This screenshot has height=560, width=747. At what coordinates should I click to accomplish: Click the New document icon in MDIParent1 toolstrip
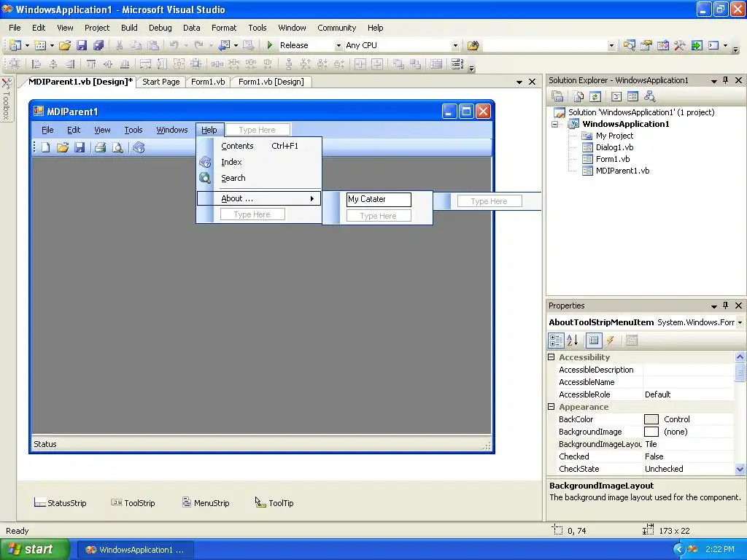coord(46,147)
